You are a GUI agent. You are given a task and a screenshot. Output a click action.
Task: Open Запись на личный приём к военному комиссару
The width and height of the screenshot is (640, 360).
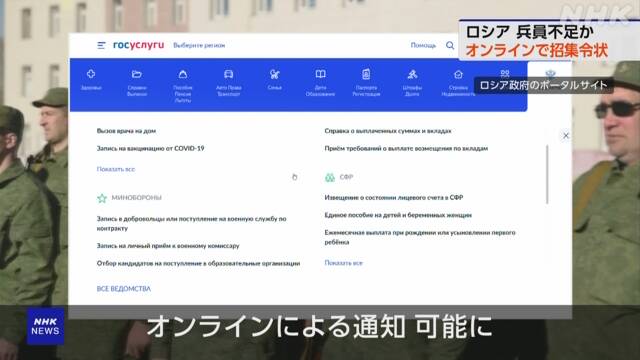coord(168,246)
